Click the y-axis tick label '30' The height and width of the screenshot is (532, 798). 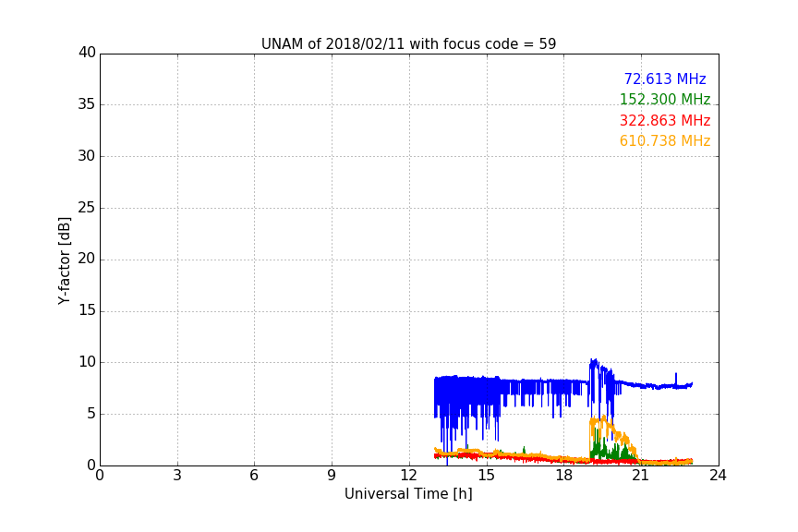tap(87, 156)
